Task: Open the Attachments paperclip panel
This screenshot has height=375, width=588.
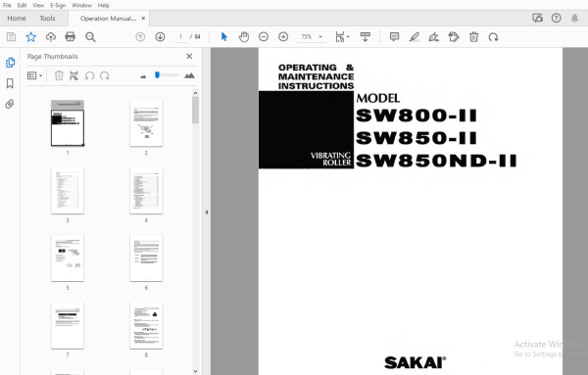Action: [x=10, y=104]
